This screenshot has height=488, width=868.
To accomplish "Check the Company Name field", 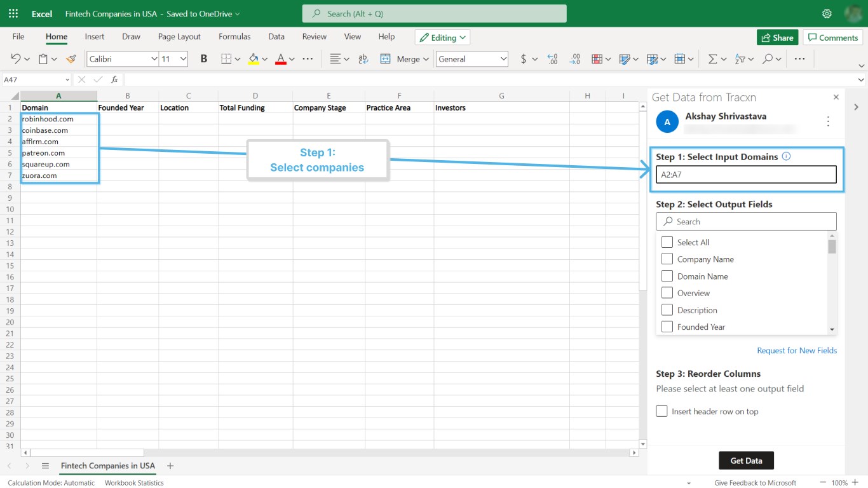I will coord(667,259).
